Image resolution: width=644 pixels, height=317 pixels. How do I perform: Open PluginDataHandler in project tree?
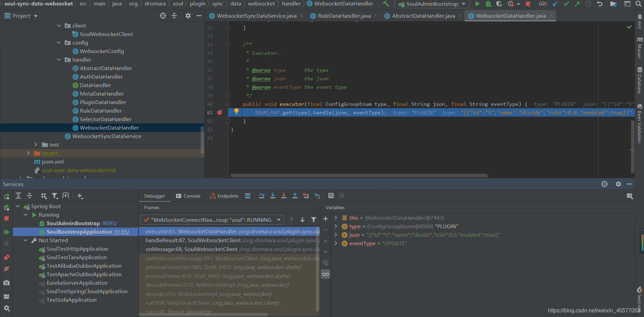[x=103, y=102]
